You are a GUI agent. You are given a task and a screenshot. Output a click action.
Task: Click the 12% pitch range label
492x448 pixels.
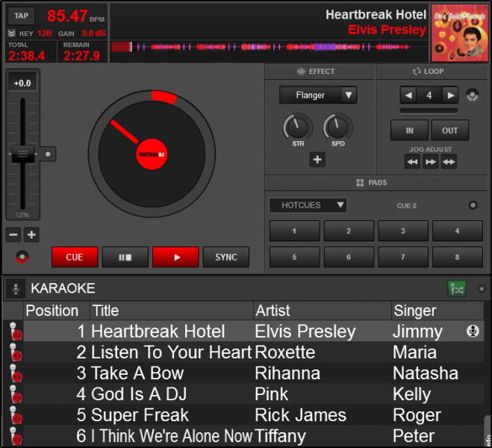click(x=22, y=215)
